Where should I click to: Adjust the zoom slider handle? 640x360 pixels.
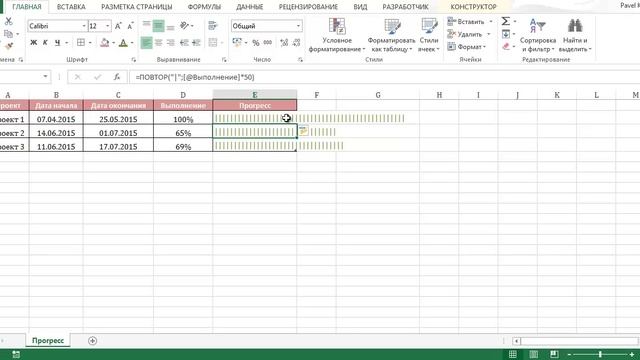click(600, 354)
